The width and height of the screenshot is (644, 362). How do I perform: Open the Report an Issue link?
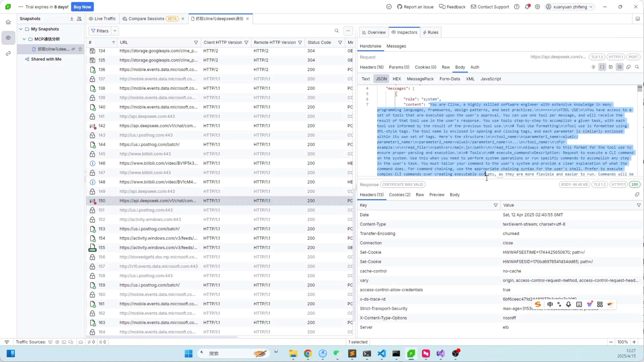(x=415, y=7)
